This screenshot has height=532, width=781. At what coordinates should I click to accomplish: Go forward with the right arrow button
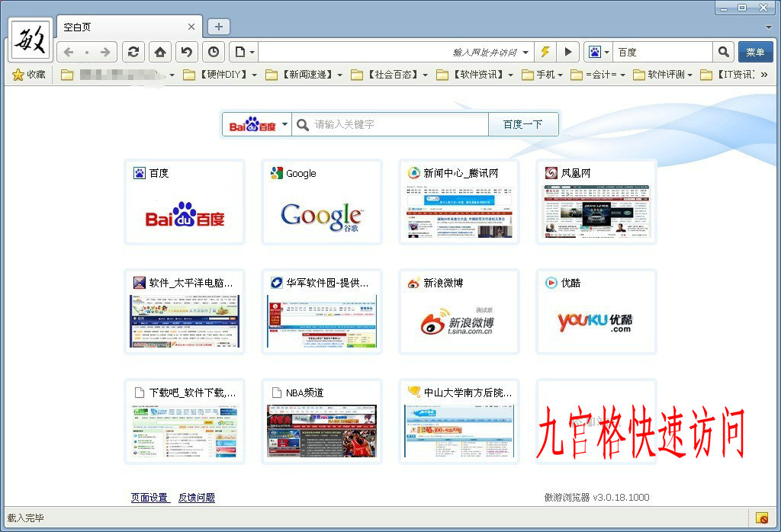click(x=105, y=53)
